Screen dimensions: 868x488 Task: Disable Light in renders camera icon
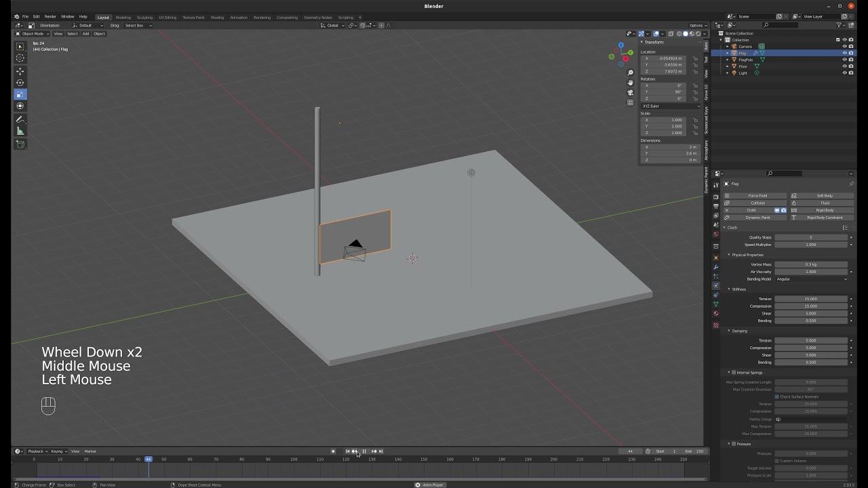point(851,73)
